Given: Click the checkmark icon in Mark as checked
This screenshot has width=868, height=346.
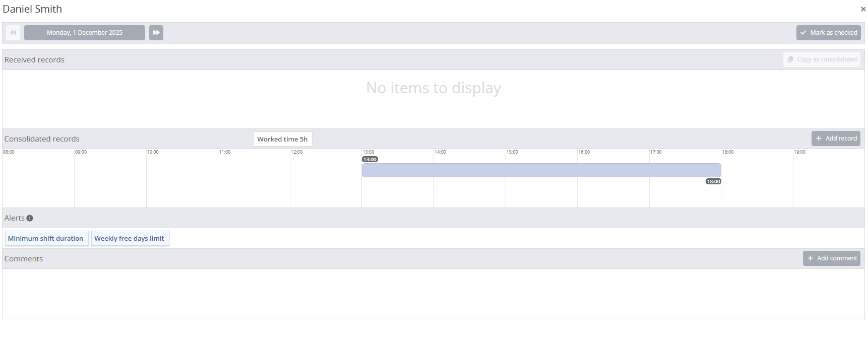Looking at the screenshot, I should point(803,33).
